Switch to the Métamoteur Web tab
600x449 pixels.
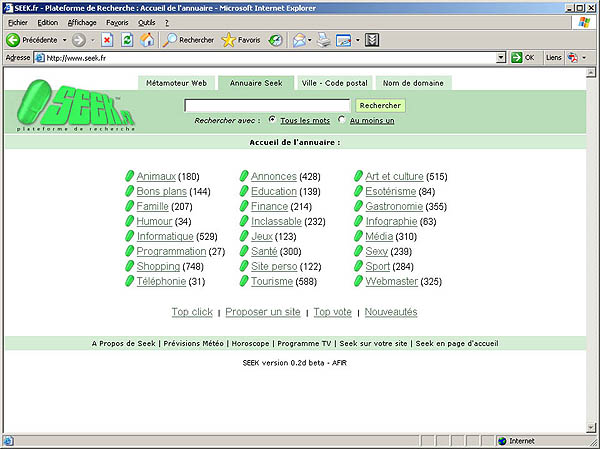(x=176, y=83)
